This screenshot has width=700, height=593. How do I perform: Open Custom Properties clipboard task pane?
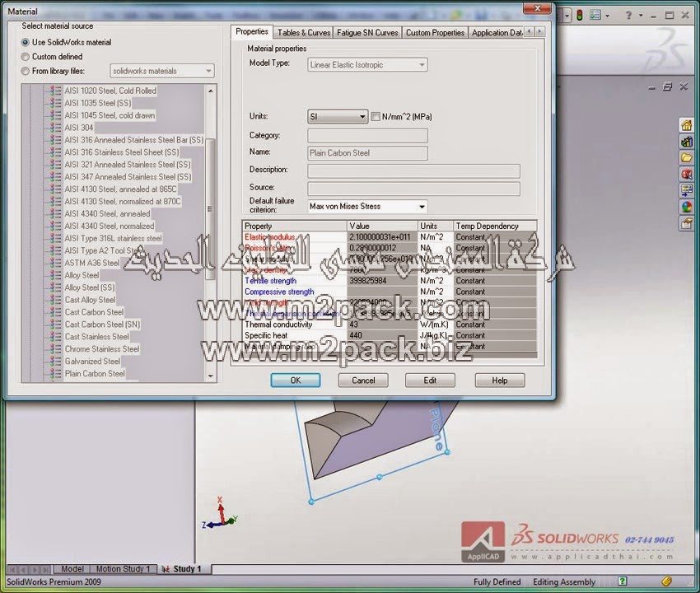coord(686,223)
